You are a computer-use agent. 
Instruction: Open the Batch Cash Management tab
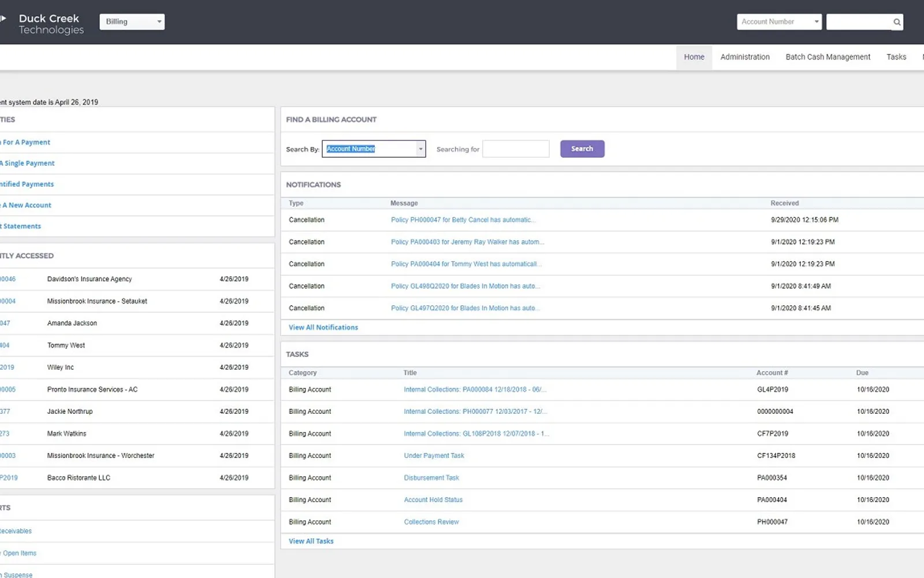click(x=828, y=57)
